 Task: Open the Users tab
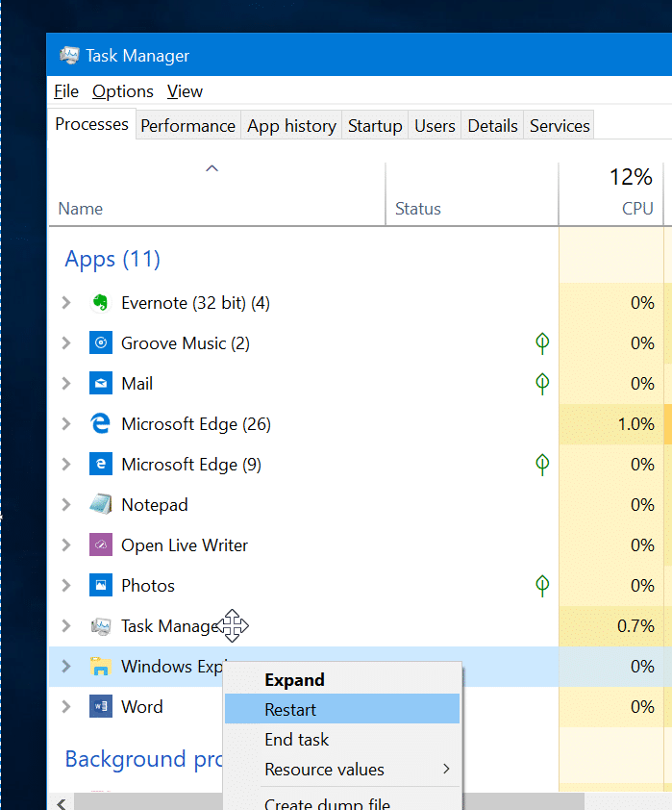point(435,125)
